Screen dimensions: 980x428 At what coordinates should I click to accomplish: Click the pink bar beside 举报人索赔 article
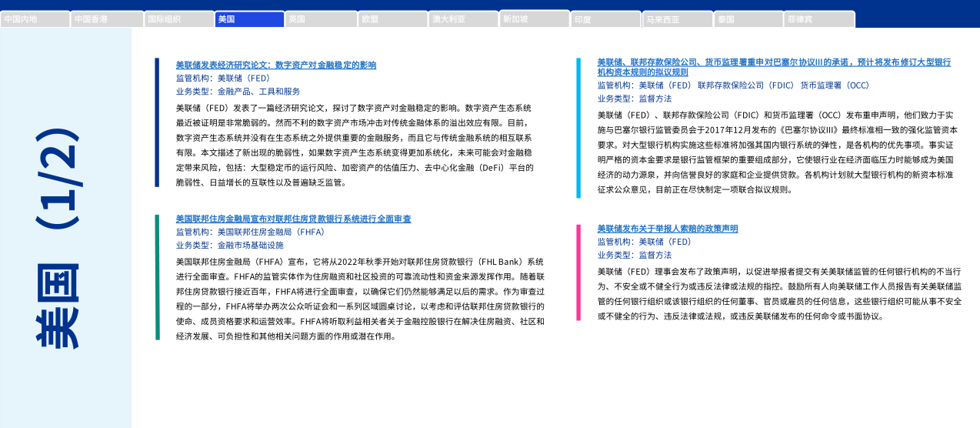(578, 272)
